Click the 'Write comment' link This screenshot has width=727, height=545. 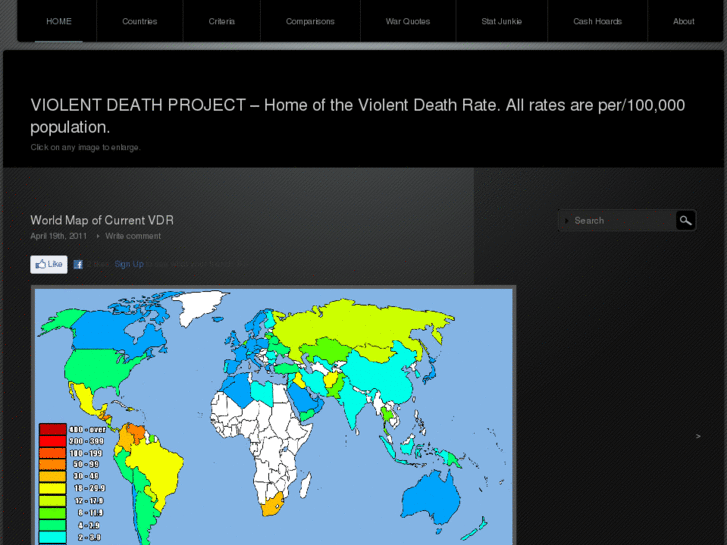133,236
